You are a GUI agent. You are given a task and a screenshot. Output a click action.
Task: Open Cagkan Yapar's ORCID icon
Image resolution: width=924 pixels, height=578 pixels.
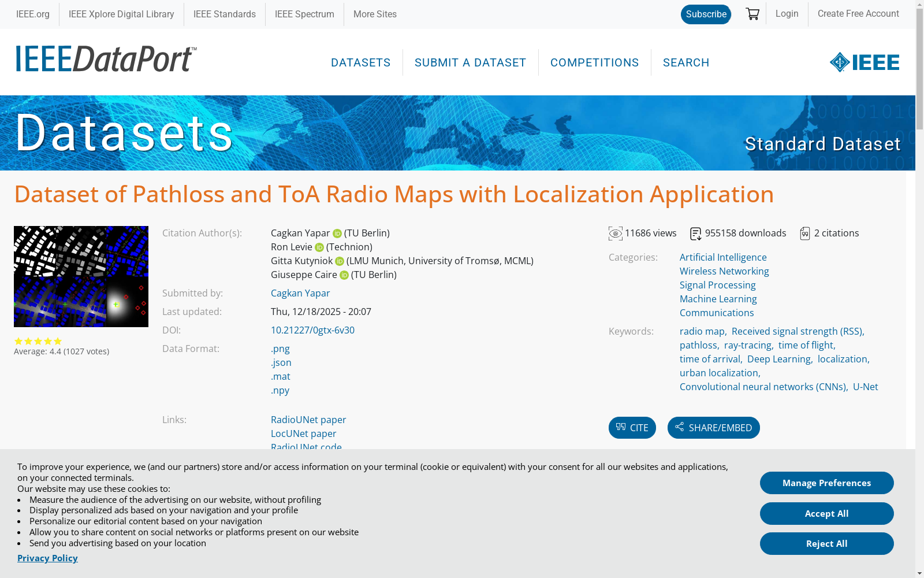[x=337, y=234]
